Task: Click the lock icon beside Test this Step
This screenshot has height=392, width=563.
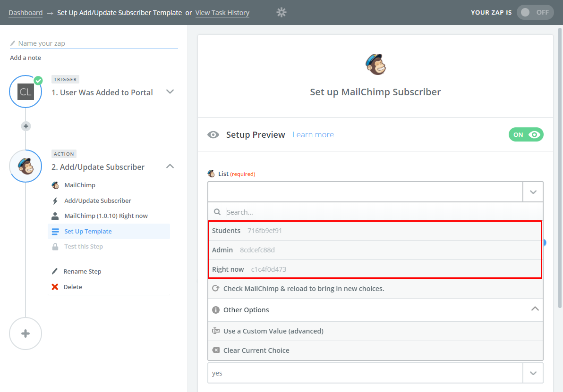Action: [x=55, y=247]
